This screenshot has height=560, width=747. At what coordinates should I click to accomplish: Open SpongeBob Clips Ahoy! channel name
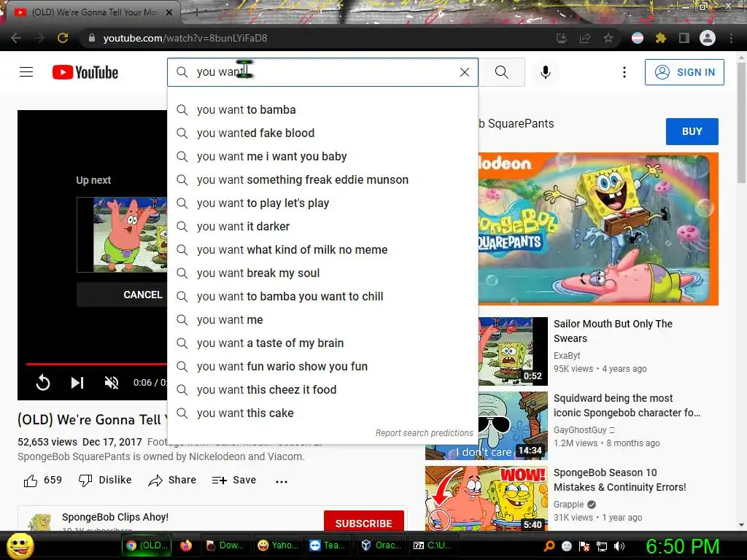[115, 517]
